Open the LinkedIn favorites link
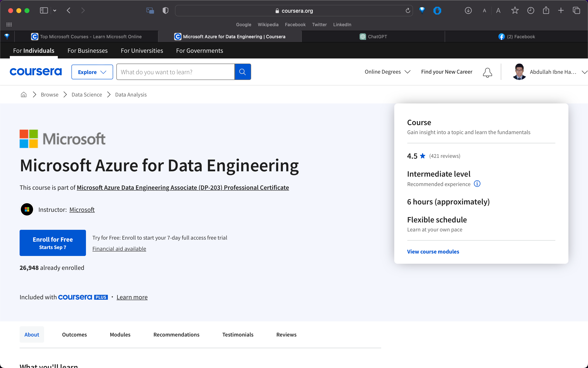The height and width of the screenshot is (368, 588). pyautogui.click(x=342, y=25)
